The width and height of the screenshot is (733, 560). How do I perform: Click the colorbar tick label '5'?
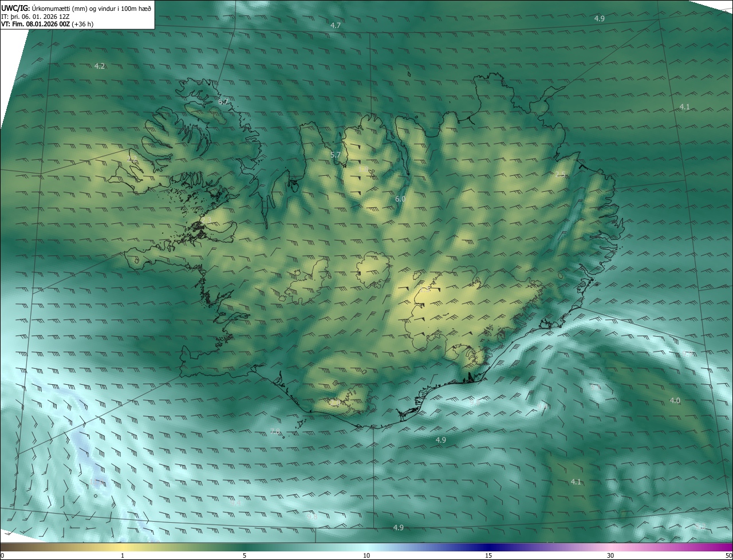[245, 556]
